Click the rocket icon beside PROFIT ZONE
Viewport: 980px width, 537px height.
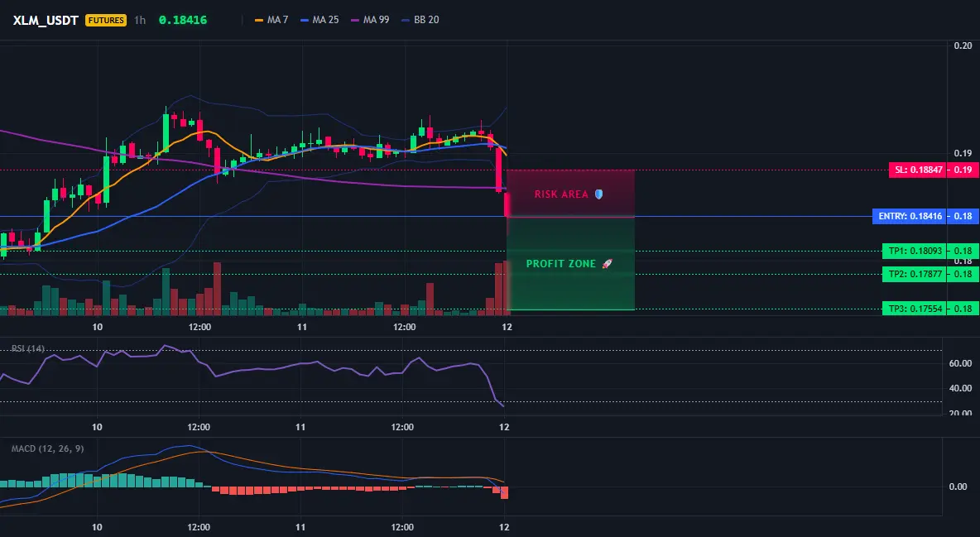coord(607,264)
